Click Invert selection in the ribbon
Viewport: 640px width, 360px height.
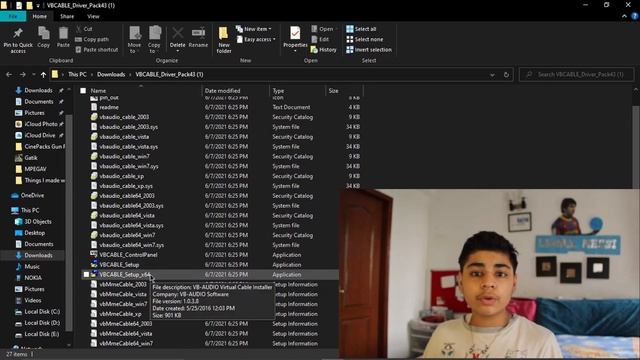tap(369, 49)
